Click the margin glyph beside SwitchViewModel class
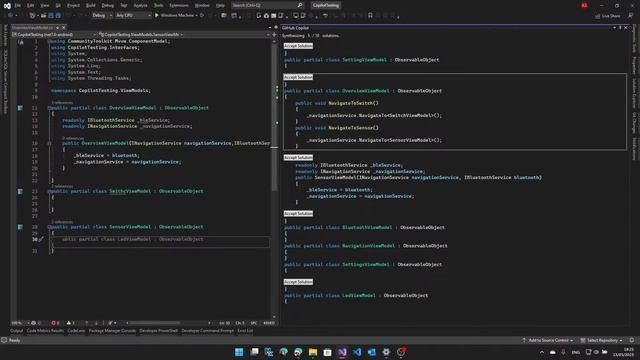The width and height of the screenshot is (640, 360). pyautogui.click(x=20, y=191)
